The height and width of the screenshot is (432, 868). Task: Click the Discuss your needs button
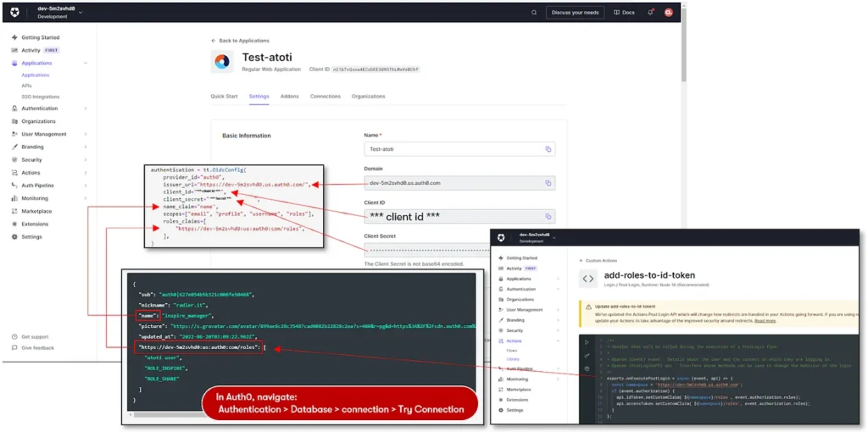tap(576, 12)
